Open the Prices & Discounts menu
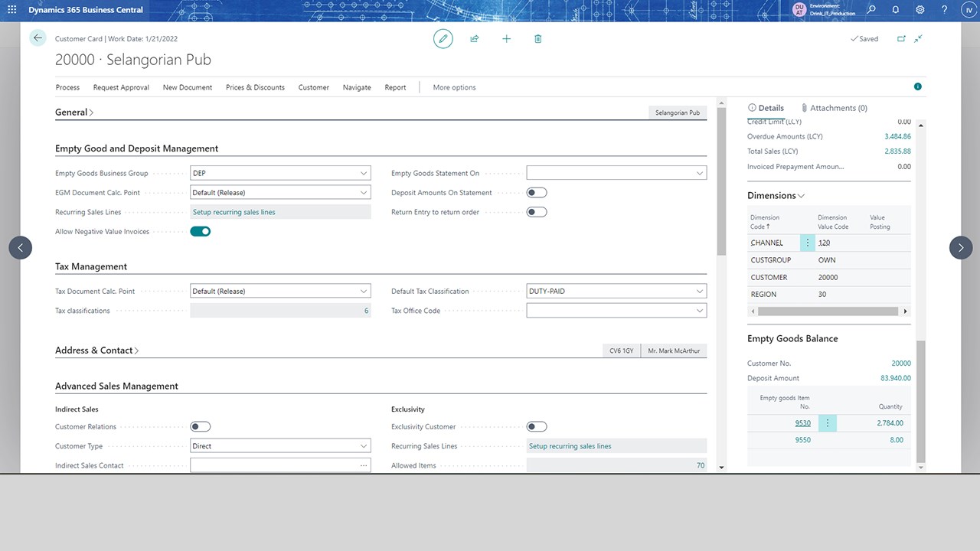 pos(255,87)
